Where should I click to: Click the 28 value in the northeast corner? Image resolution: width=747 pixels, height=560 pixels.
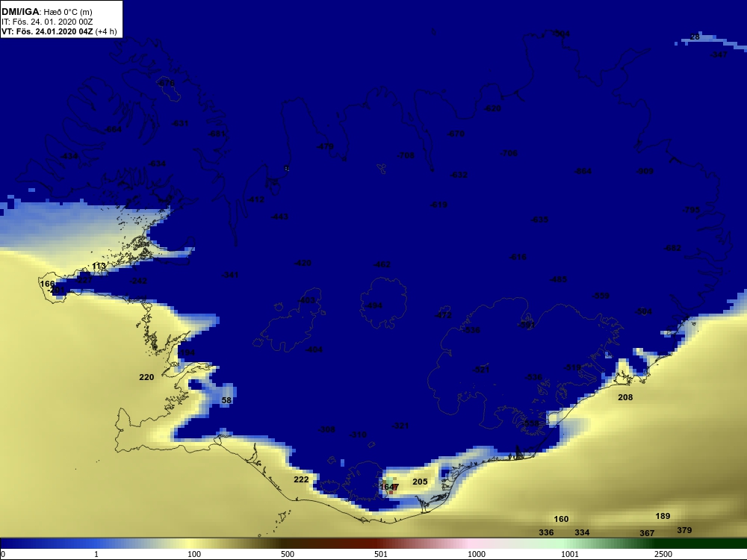(695, 37)
